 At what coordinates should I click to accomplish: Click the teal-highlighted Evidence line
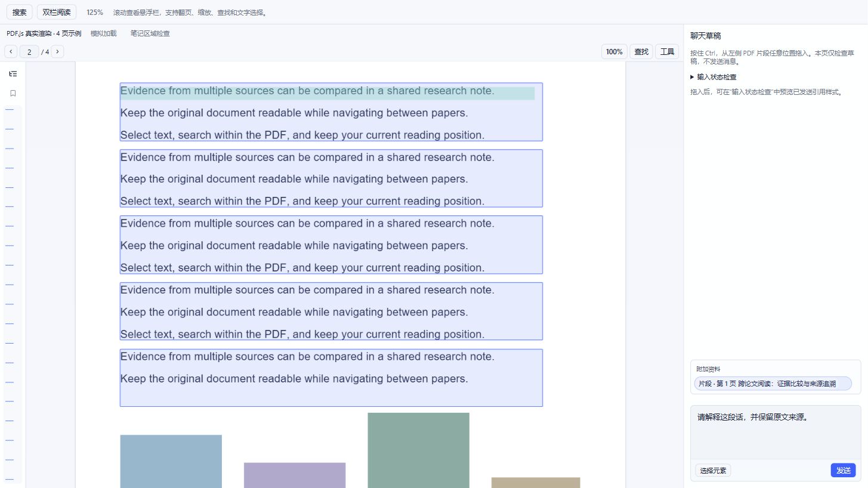pos(328,92)
